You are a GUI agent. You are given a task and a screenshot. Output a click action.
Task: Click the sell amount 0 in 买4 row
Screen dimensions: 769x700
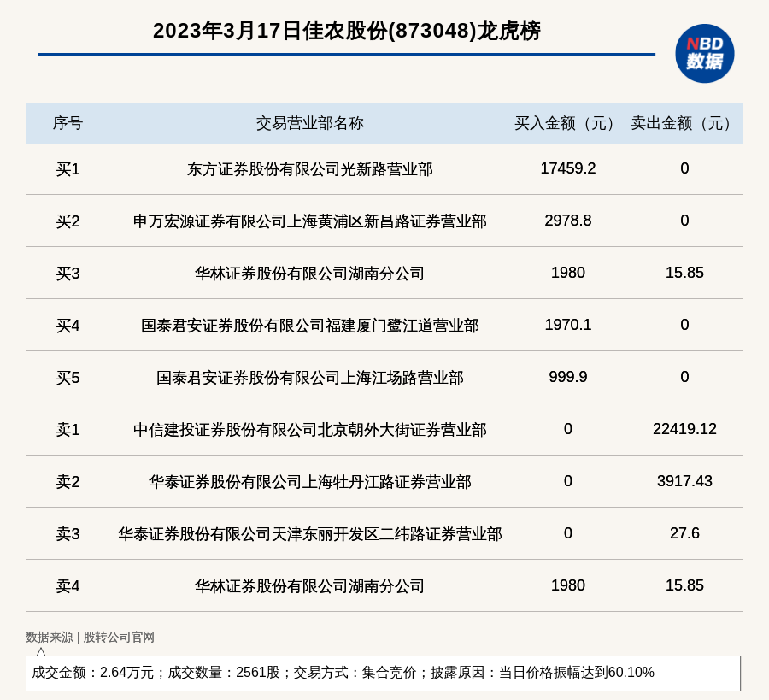point(684,324)
